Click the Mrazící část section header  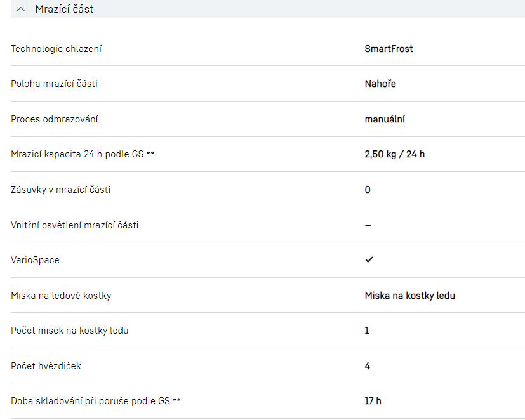(64, 10)
